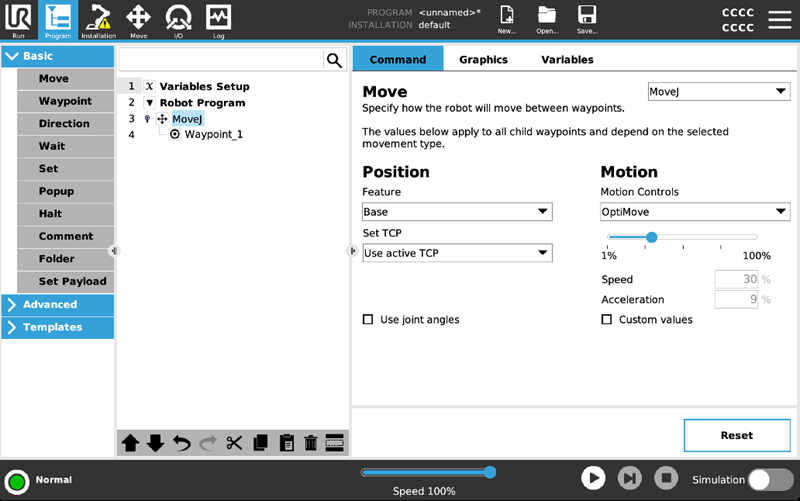Switch to the Graphics tab
800x501 pixels.
483,60
